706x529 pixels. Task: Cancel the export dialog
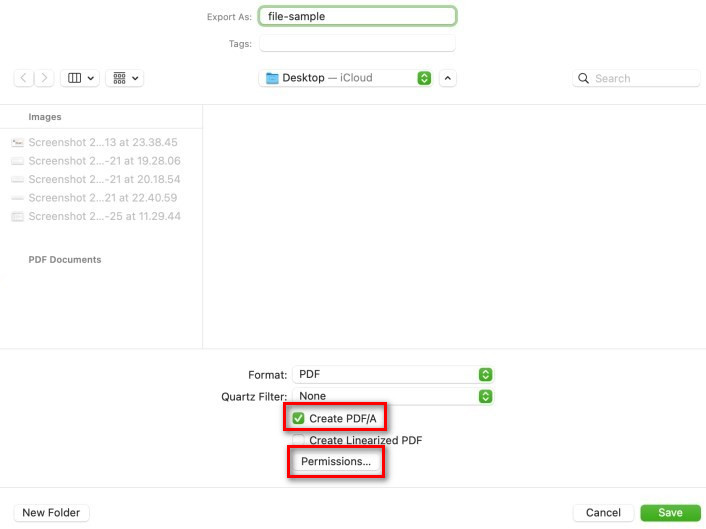click(603, 513)
